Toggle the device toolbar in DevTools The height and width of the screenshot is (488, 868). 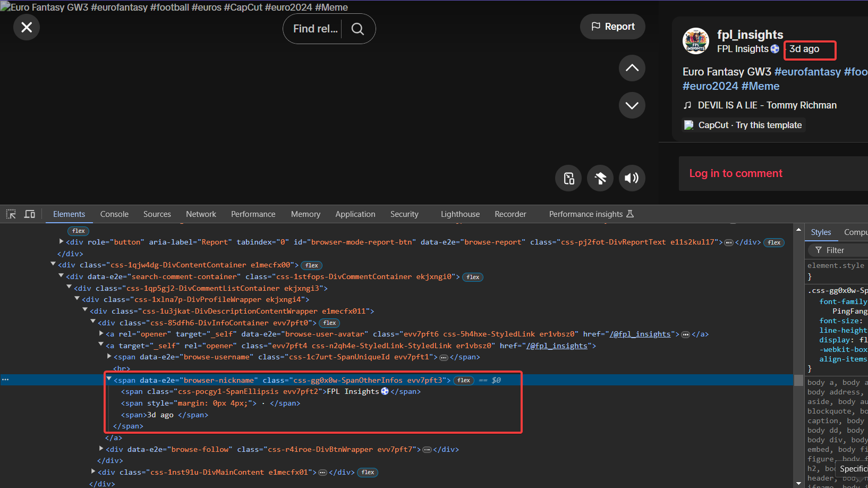tap(29, 214)
